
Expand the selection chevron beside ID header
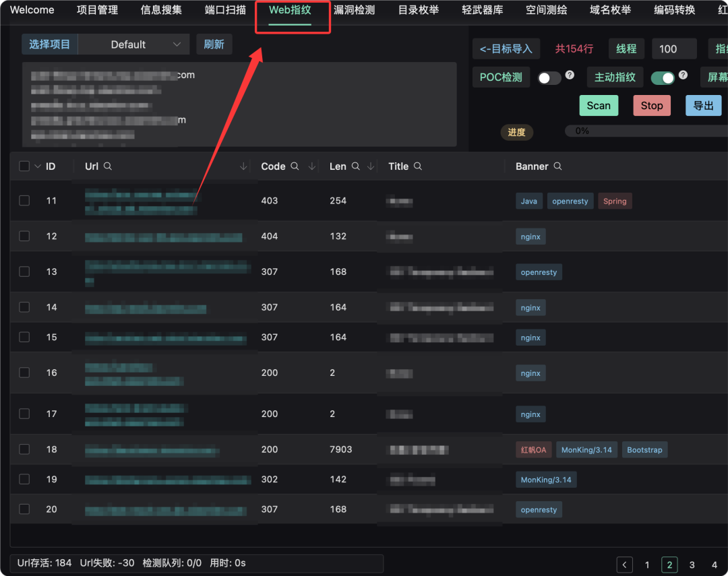coord(38,166)
